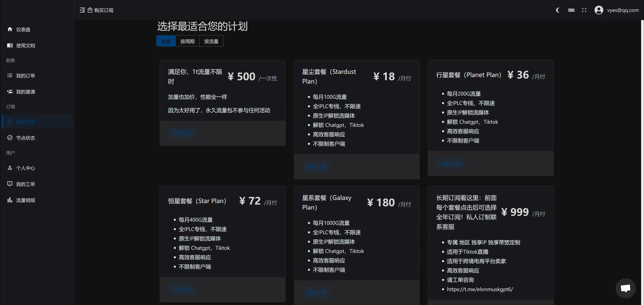Click the ¥ 18 price text

(x=384, y=76)
